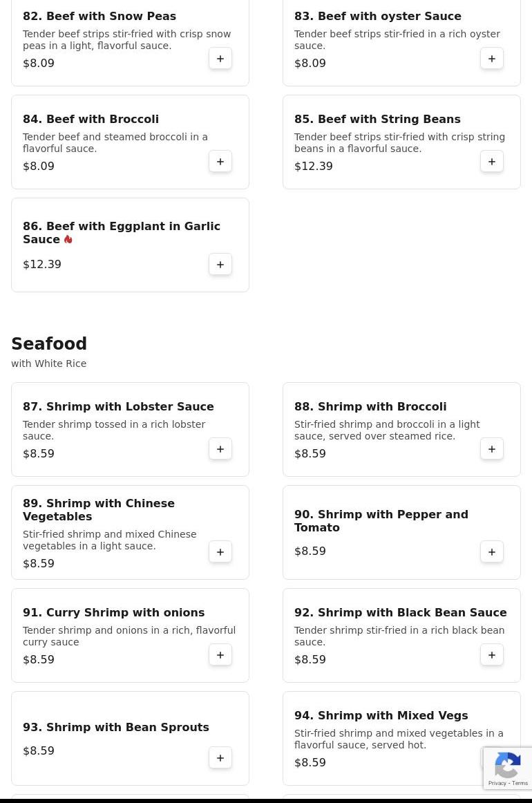Open the reCAPTCHA badge

click(508, 768)
